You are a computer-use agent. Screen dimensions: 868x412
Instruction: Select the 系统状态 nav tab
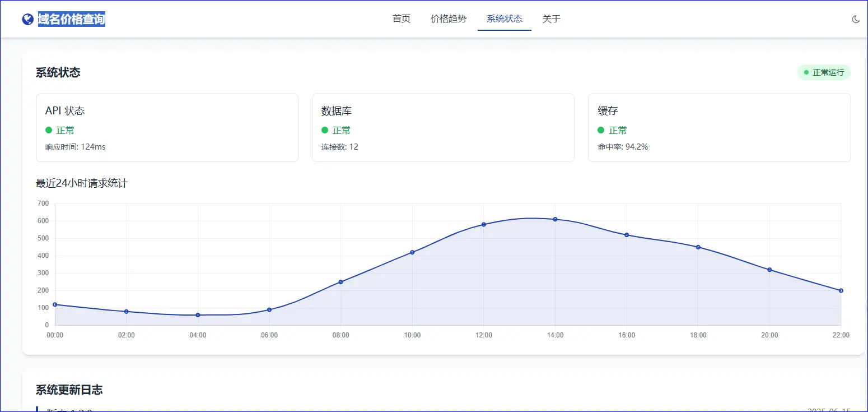pos(505,19)
